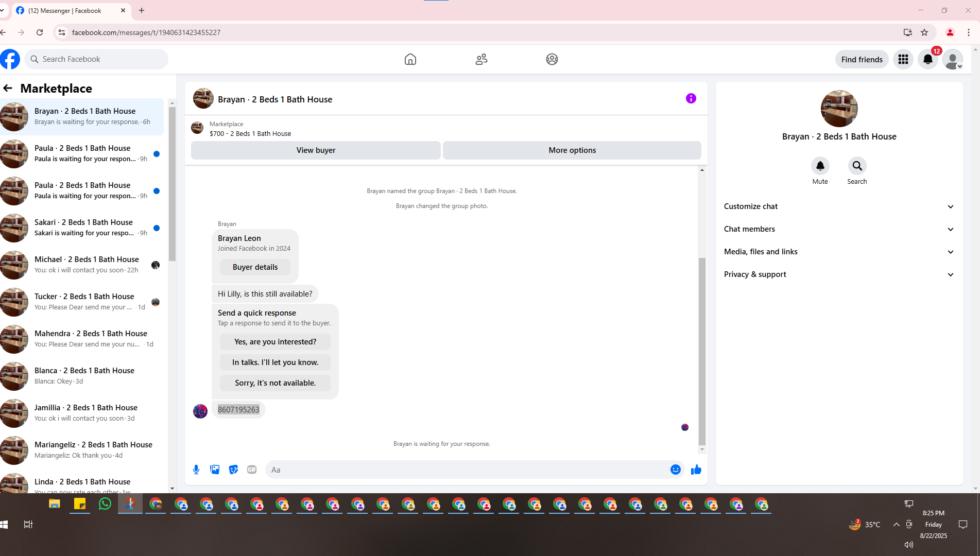Choose a GIF icon

252,470
